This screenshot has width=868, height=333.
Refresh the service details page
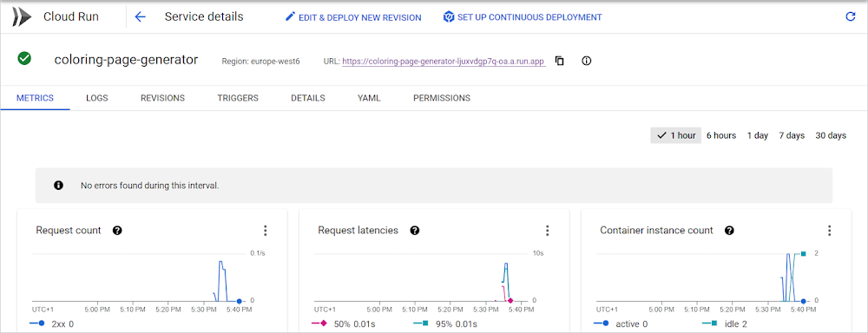pos(851,17)
